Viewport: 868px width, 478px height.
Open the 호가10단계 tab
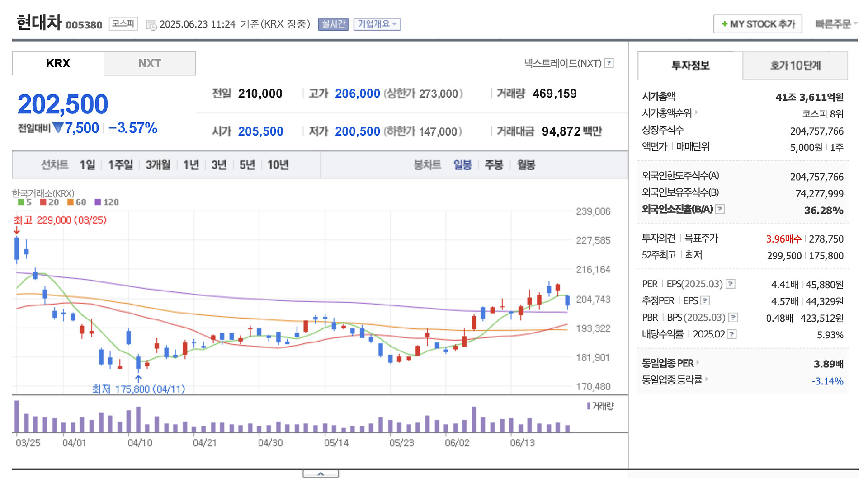[795, 66]
